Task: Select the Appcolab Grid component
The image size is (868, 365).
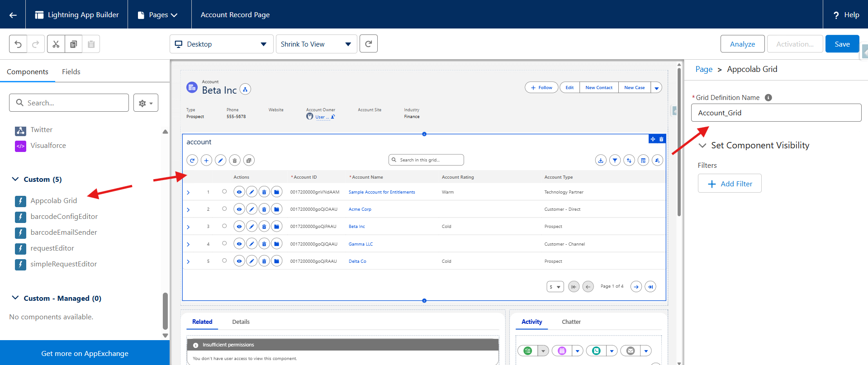Action: 53,201
